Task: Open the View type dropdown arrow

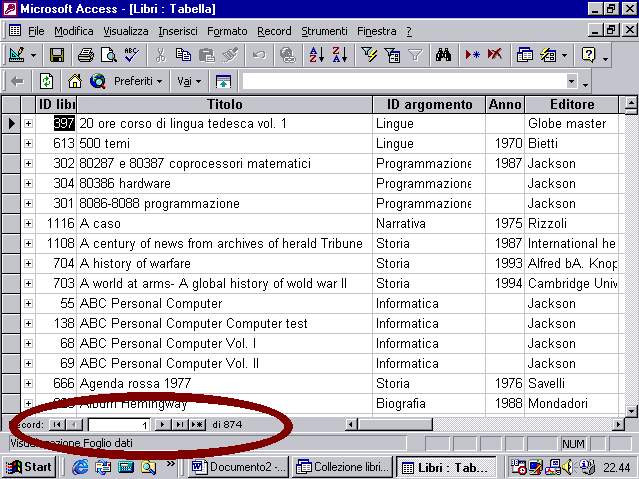Action: click(33, 55)
